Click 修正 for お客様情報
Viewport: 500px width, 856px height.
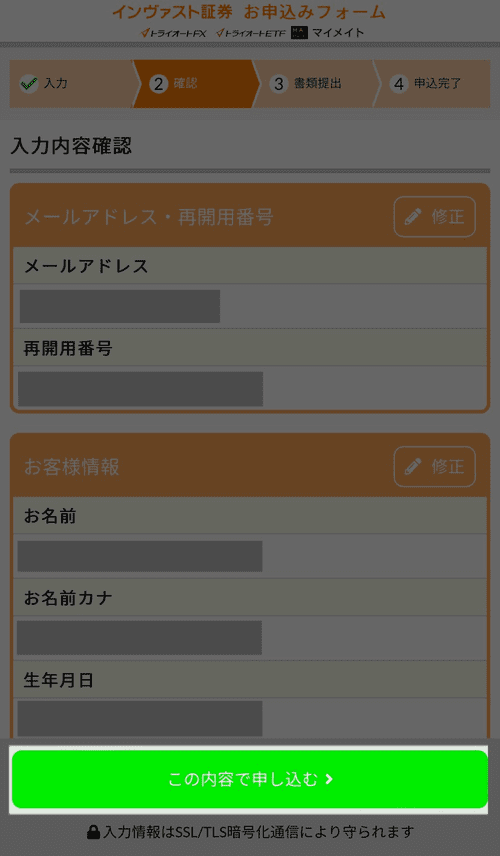click(x=434, y=466)
